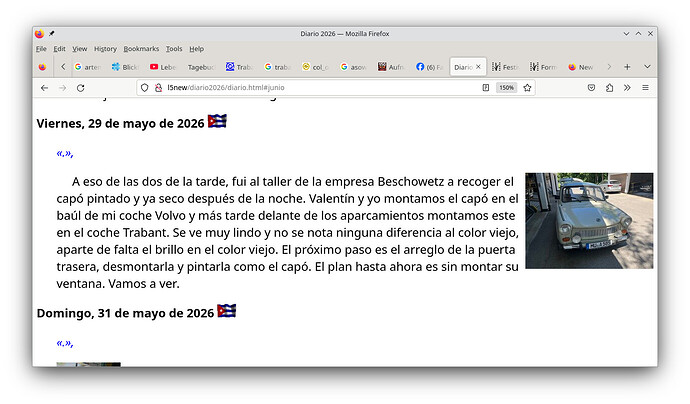Follow the «,», link under Viernes 29
The image size is (690, 404).
pos(65,153)
